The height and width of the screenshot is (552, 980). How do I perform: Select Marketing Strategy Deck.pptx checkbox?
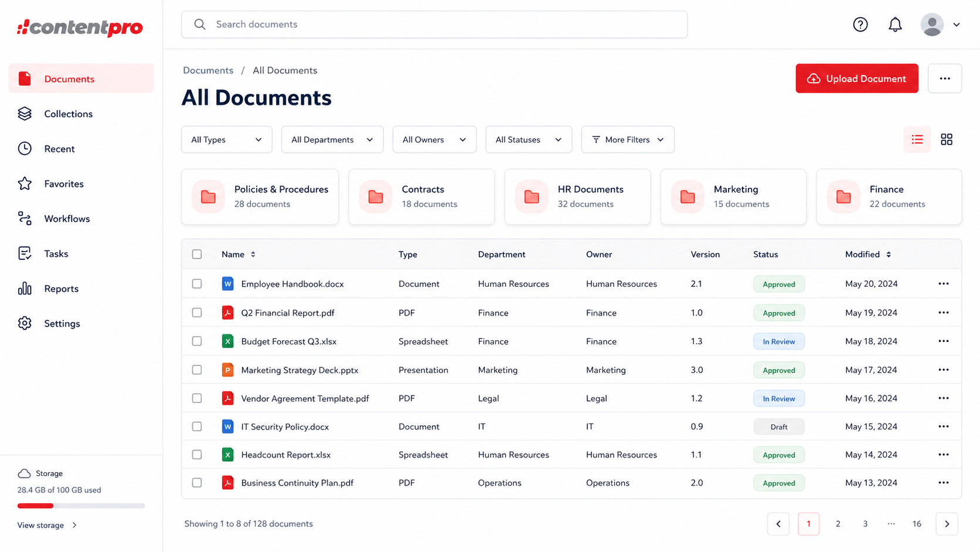pos(197,370)
